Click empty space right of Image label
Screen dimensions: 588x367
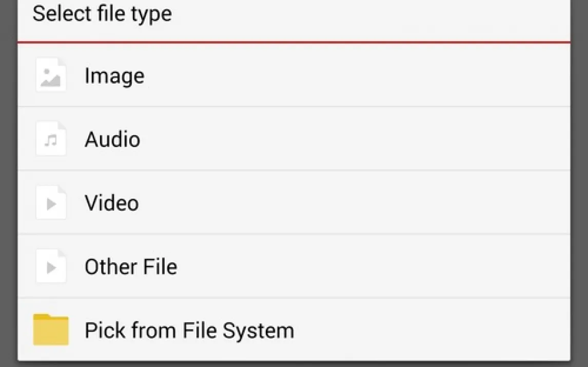click(359, 76)
